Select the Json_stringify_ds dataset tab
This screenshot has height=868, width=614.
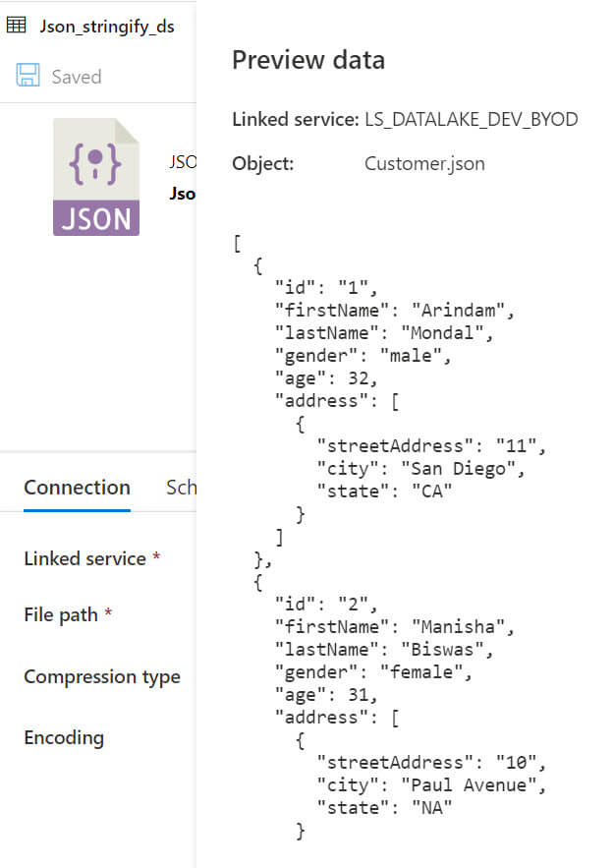tap(106, 27)
